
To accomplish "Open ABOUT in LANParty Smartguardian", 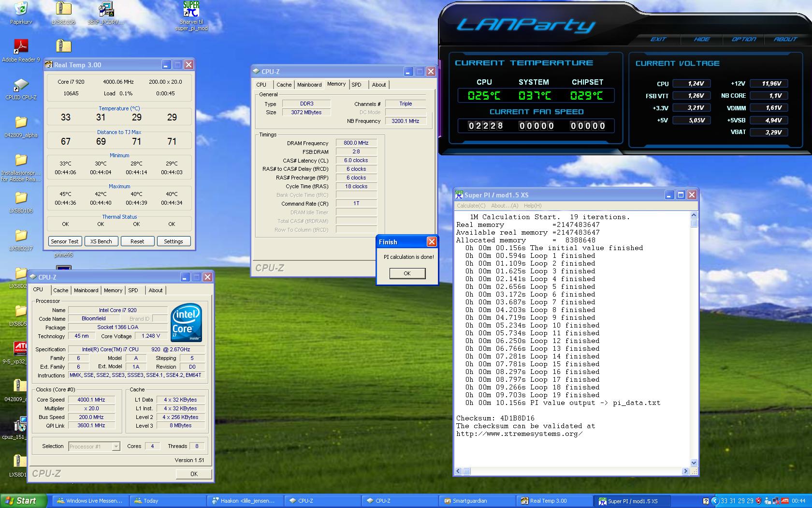I will 785,39.
